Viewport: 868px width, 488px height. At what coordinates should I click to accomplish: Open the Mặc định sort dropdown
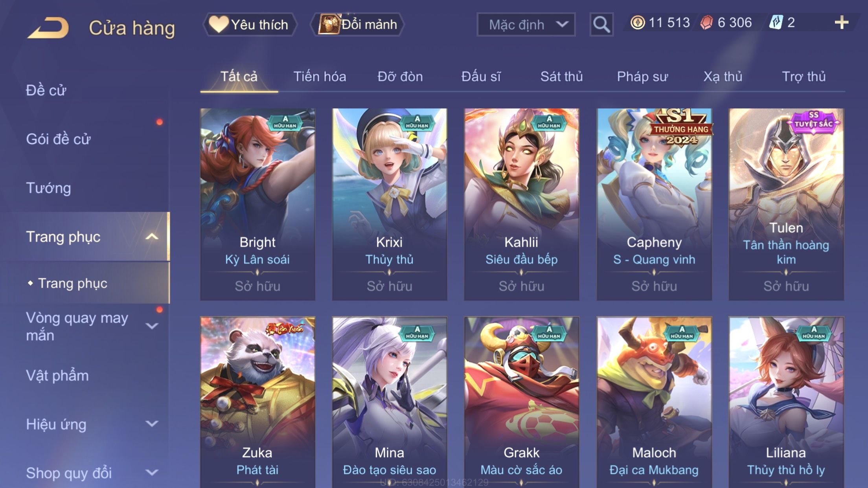tap(526, 24)
